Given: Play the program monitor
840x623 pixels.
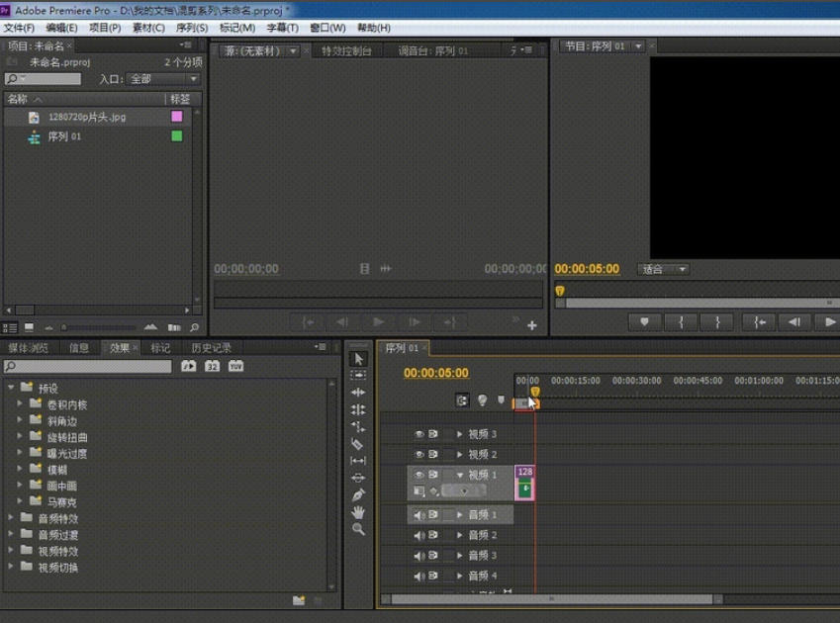Looking at the screenshot, I should click(x=828, y=321).
